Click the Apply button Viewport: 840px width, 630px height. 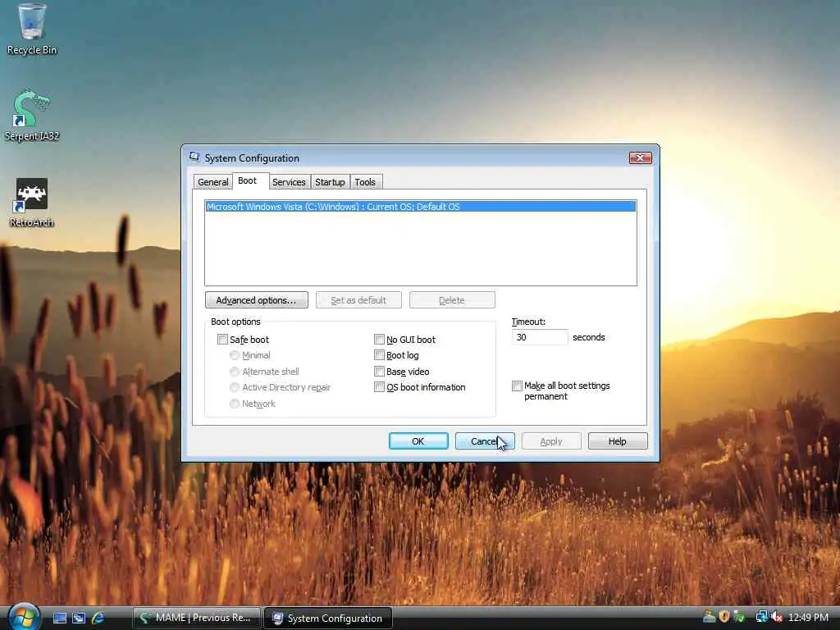[x=551, y=441]
